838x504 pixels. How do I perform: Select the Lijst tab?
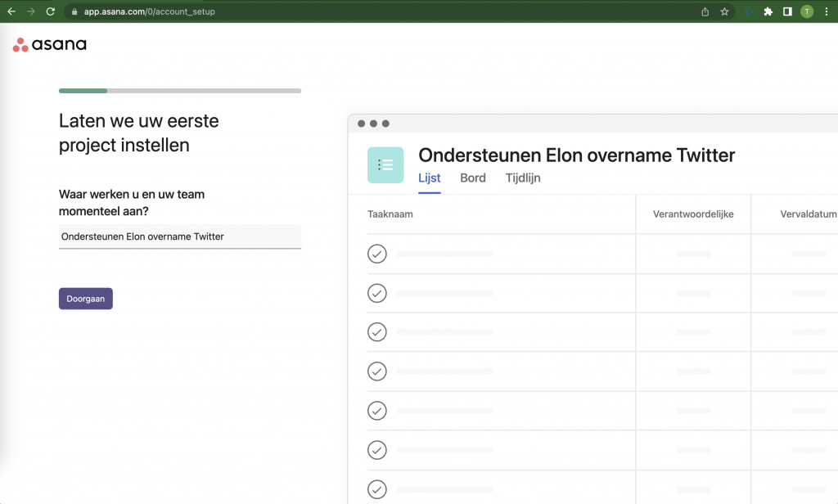(x=430, y=178)
